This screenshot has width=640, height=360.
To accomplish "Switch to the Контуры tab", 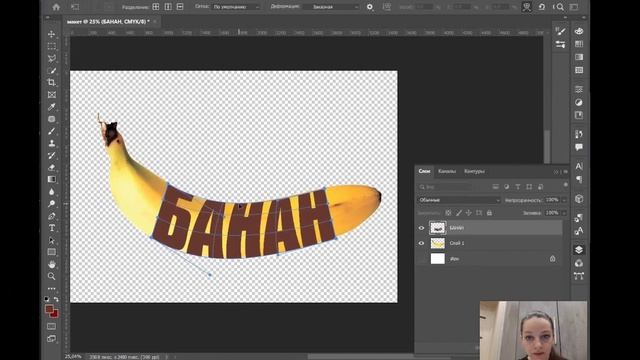I will pyautogui.click(x=474, y=171).
